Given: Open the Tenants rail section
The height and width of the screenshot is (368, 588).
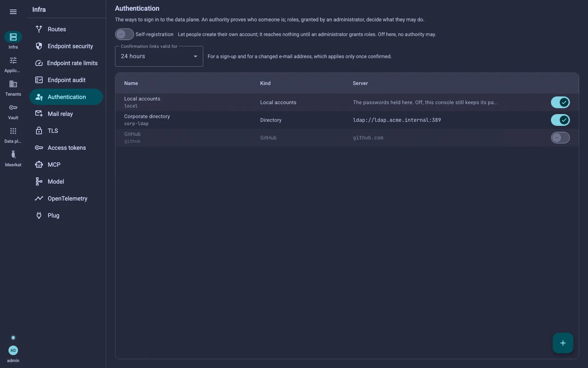Looking at the screenshot, I should click(13, 88).
